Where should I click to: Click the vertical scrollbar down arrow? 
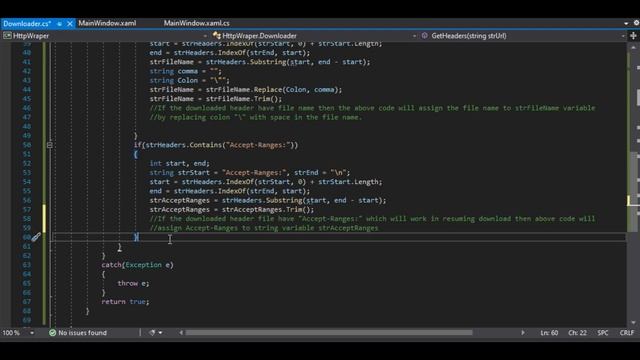coord(633,322)
